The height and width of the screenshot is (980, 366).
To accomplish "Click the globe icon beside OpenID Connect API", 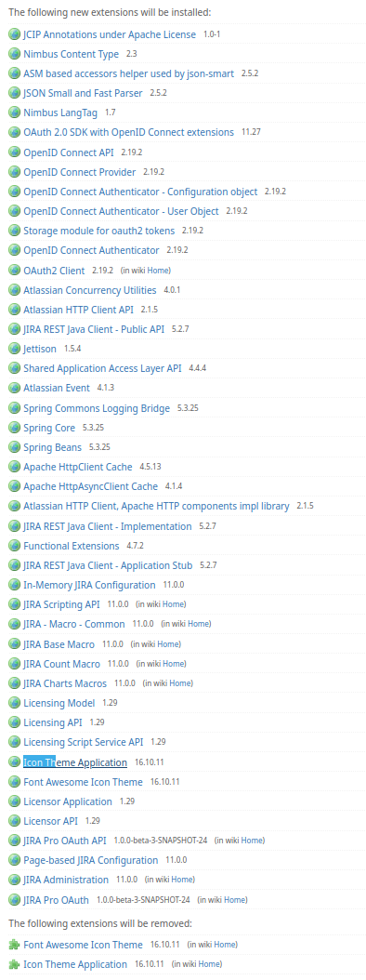I will [14, 152].
